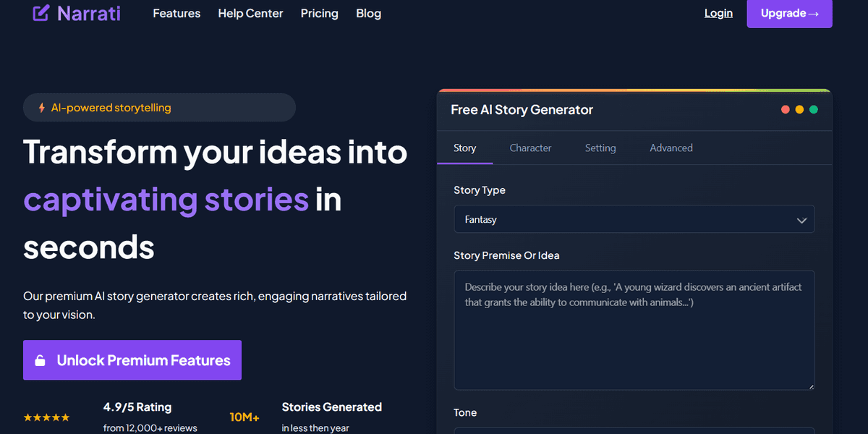Open the Tone dropdown below the premise box
This screenshot has width=868, height=434.
634,430
